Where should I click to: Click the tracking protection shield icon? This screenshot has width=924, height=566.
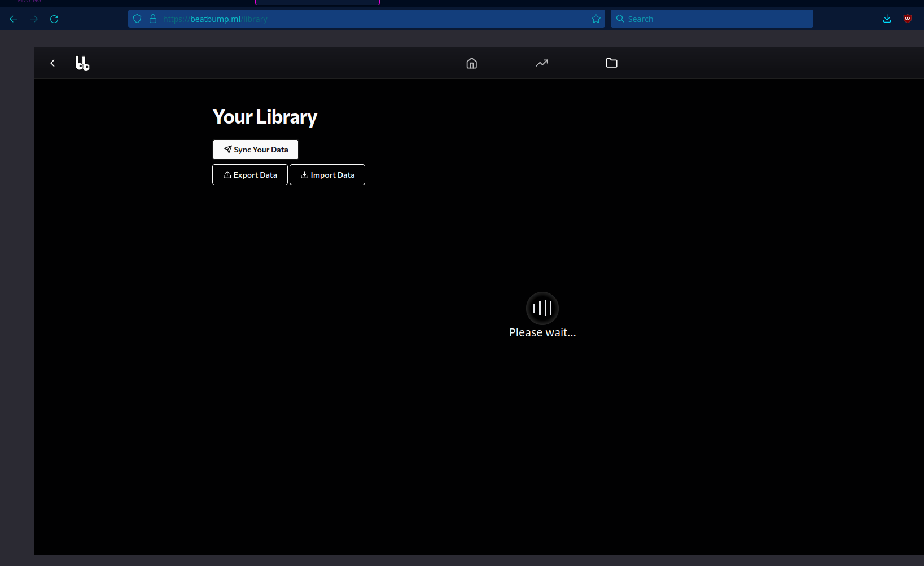[x=137, y=19]
